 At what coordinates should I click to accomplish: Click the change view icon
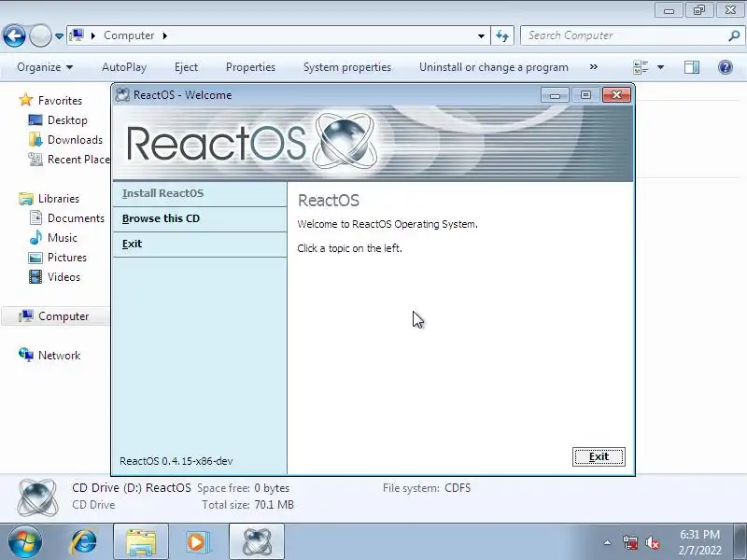click(x=641, y=67)
